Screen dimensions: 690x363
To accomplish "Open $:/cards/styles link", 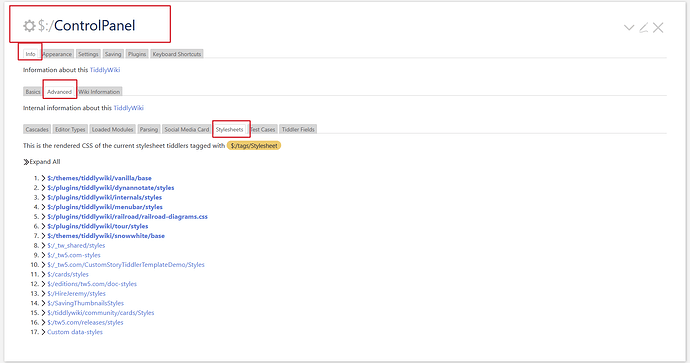I will pyautogui.click(x=68, y=274).
